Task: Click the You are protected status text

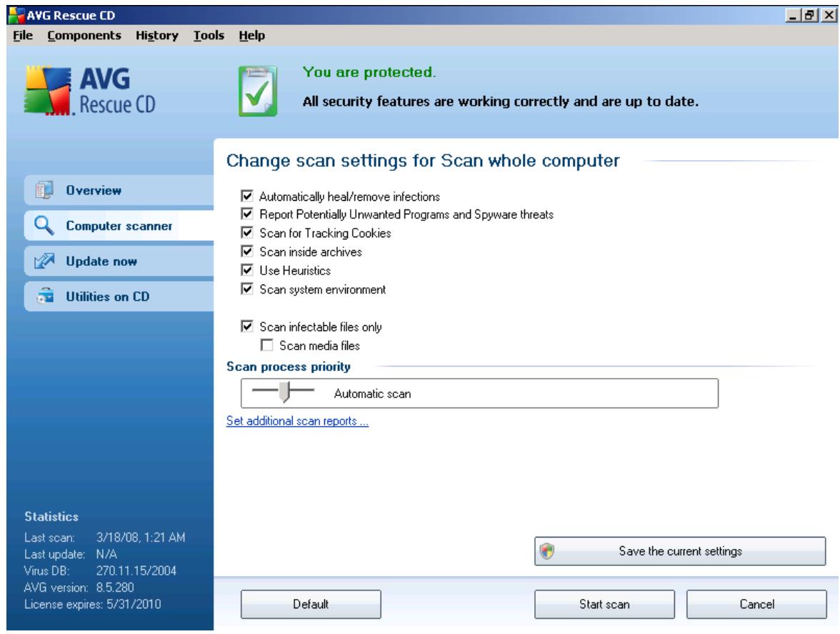Action: tap(369, 71)
